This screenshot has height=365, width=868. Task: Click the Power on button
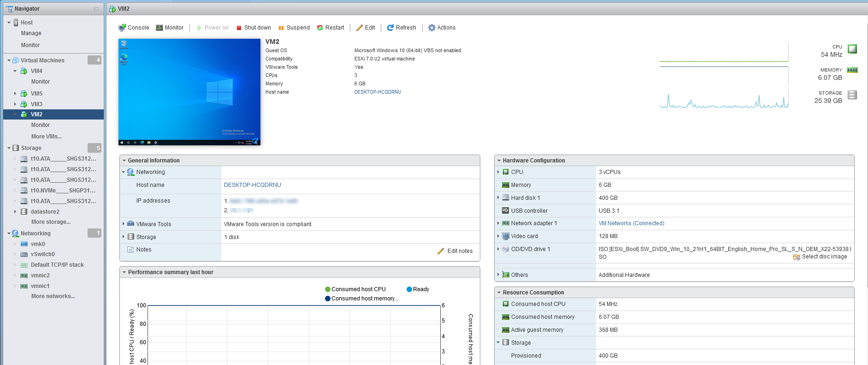213,28
